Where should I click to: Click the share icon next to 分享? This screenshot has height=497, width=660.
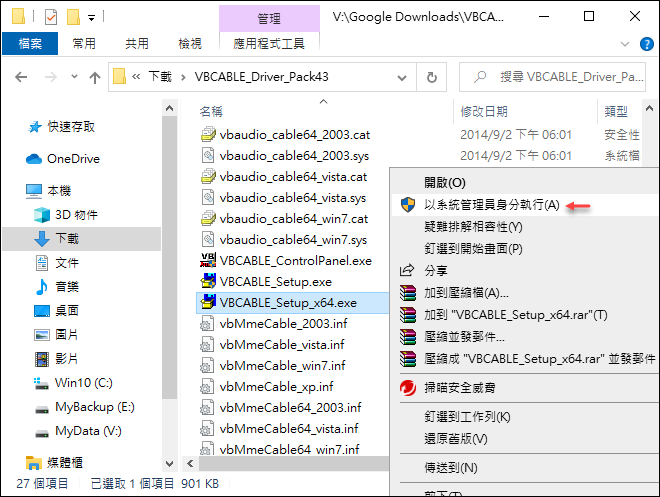point(407,270)
